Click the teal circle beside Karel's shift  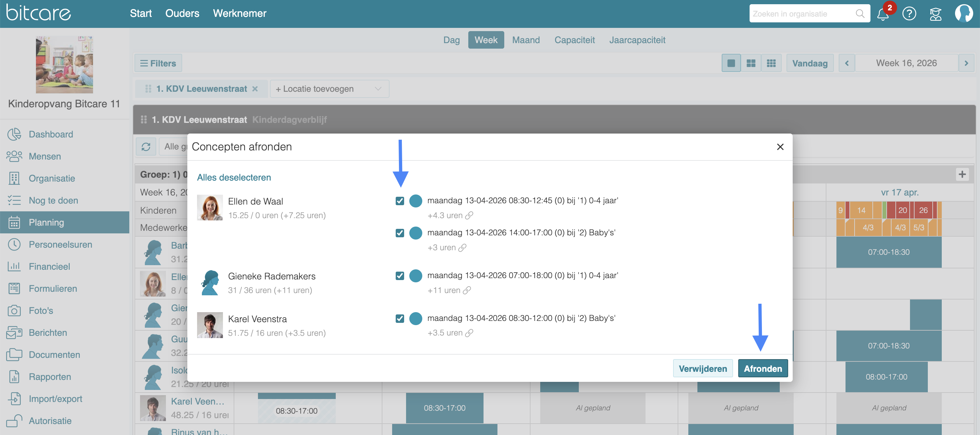click(415, 318)
